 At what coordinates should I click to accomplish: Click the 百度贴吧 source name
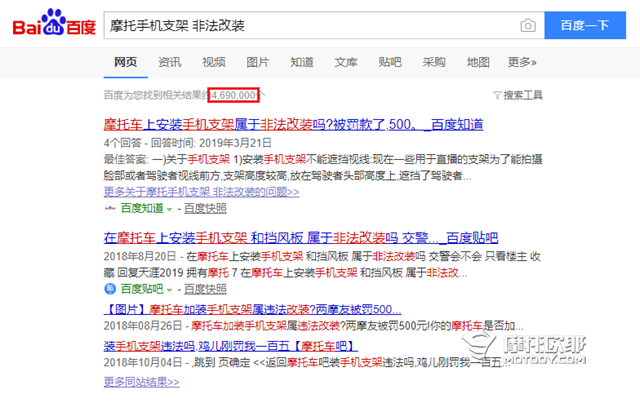click(x=142, y=289)
